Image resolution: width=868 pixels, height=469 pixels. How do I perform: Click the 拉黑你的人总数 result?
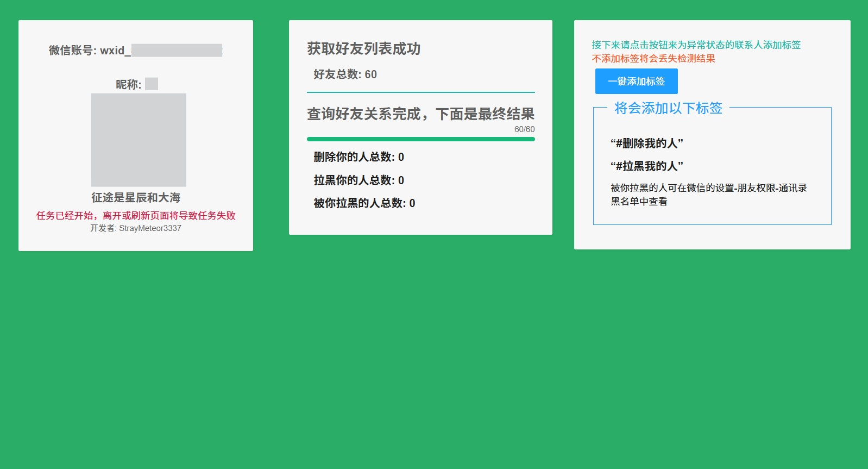(358, 180)
